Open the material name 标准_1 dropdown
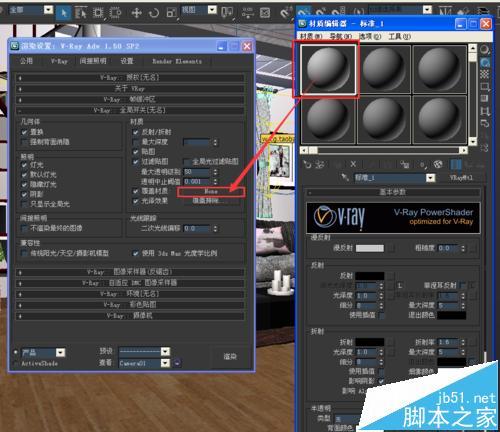This screenshot has width=500, height=432. (x=430, y=178)
